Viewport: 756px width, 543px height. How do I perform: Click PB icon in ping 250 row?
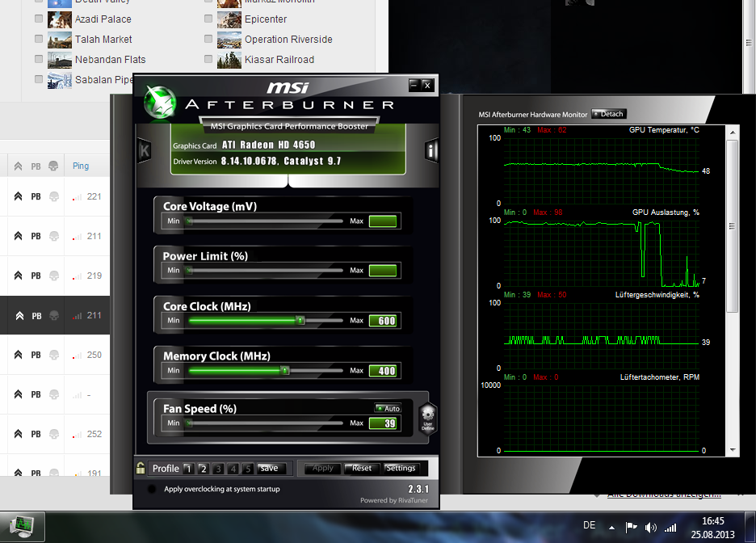(36, 355)
